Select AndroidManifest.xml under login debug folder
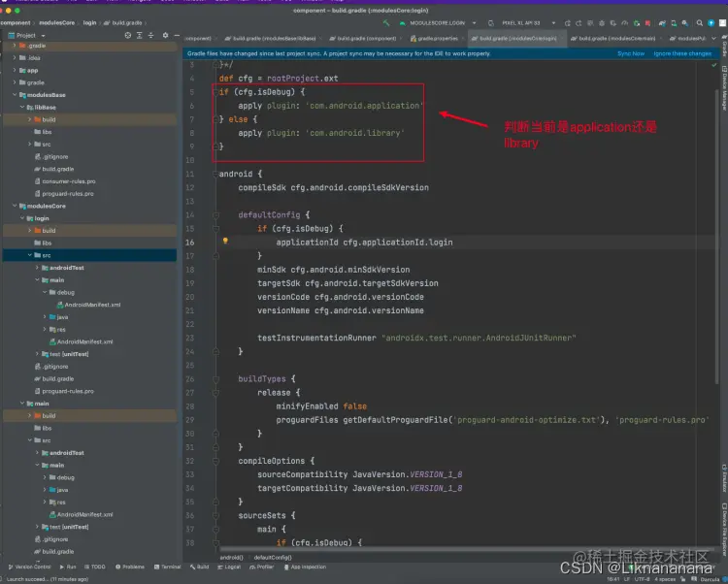 88,305
